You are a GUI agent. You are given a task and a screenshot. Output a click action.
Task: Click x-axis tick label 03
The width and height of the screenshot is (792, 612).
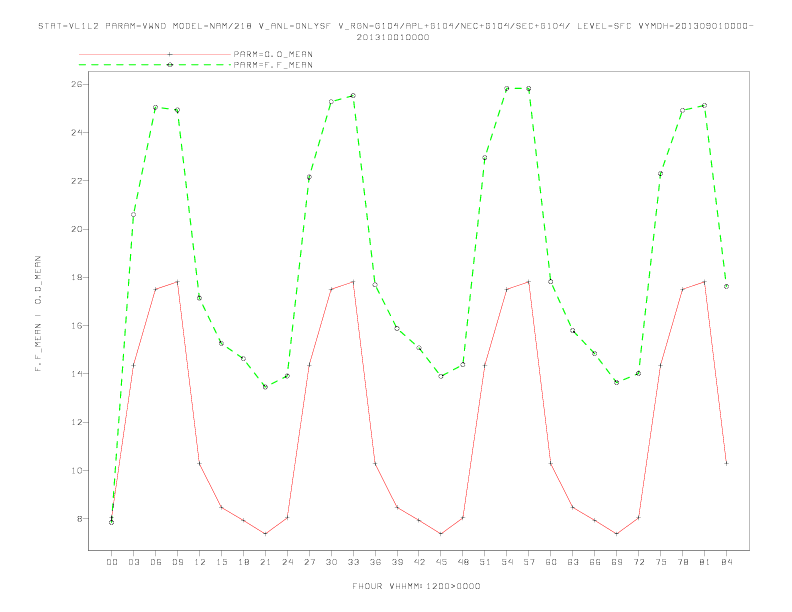(x=133, y=562)
